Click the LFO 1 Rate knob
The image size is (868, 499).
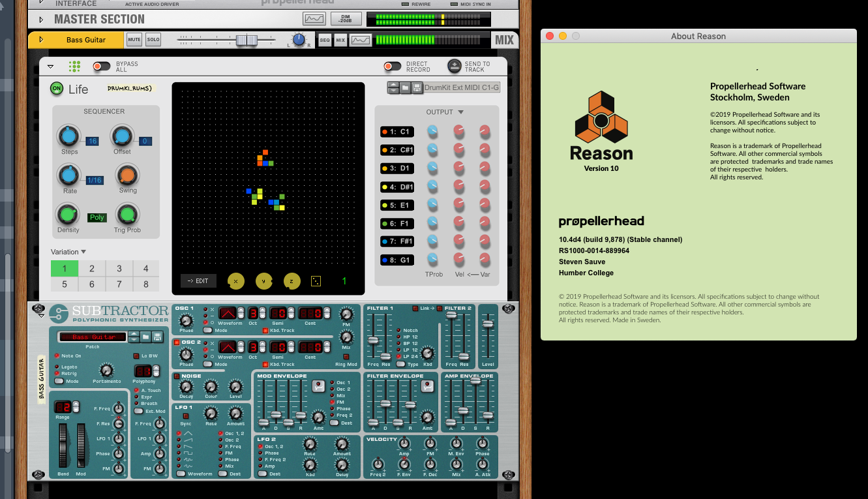pyautogui.click(x=211, y=412)
